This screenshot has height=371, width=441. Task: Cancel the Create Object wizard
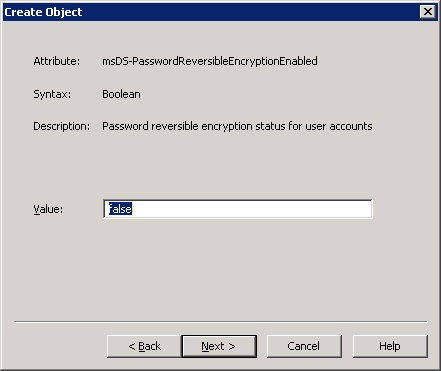point(304,346)
